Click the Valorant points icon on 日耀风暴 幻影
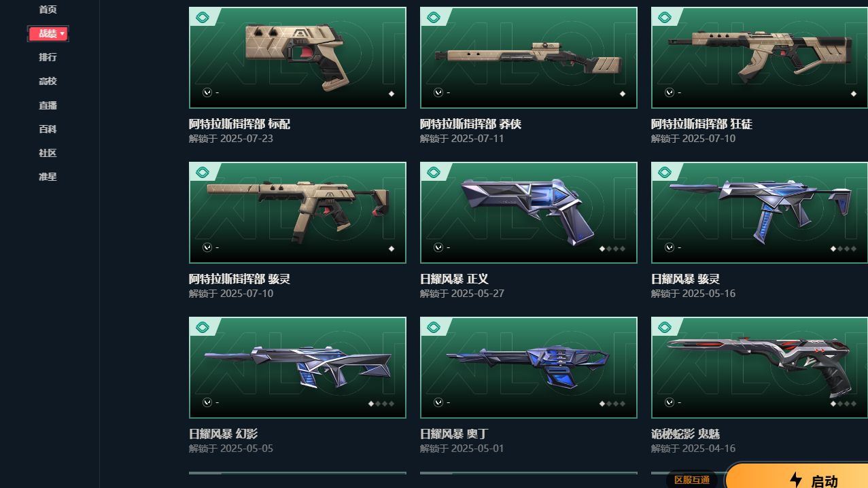This screenshot has width=868, height=488. coord(207,402)
